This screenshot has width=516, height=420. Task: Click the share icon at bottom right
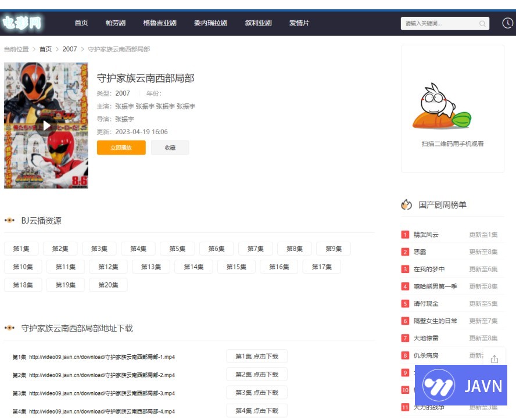click(494, 359)
